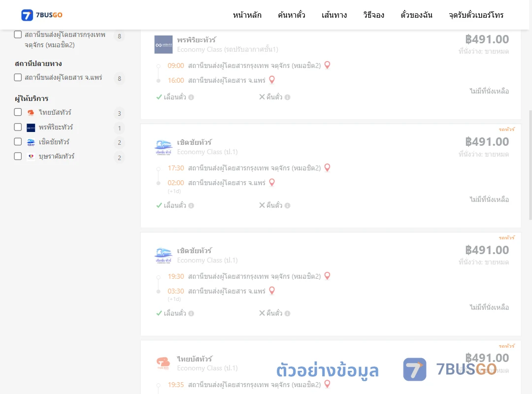This screenshot has width=532, height=394.
Task: Click พรพิริยะทัวร์ company logo on 09:00 trip
Action: 164,44
